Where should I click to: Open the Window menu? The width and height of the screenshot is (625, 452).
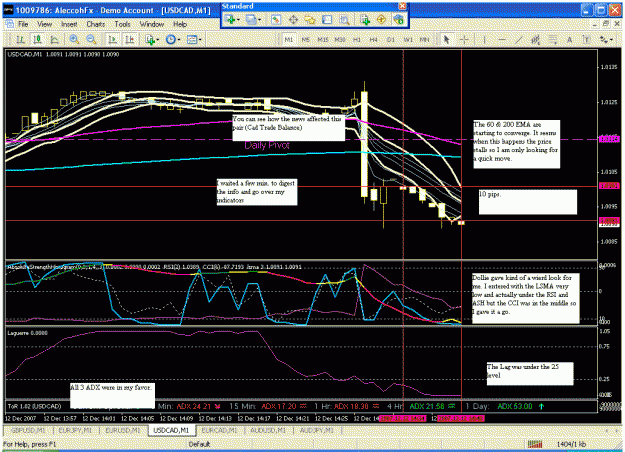[152, 24]
